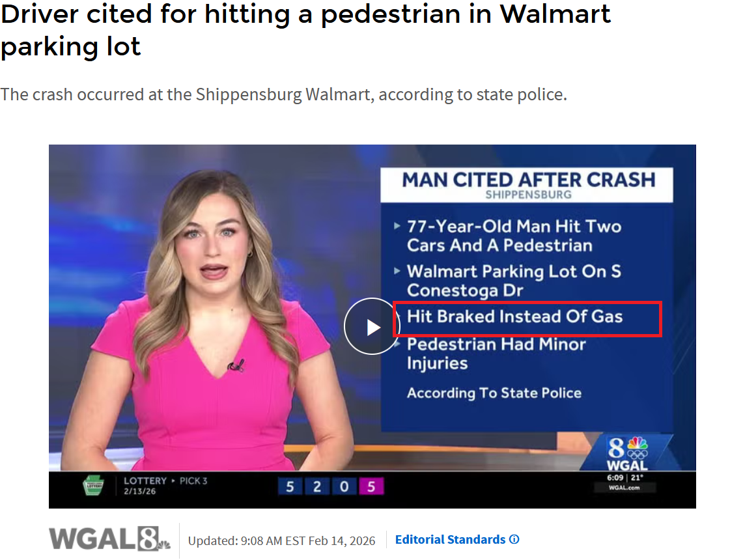This screenshot has height=560, width=730.
Task: Click the Updated 9:08 AM EST timestamp
Action: (281, 540)
